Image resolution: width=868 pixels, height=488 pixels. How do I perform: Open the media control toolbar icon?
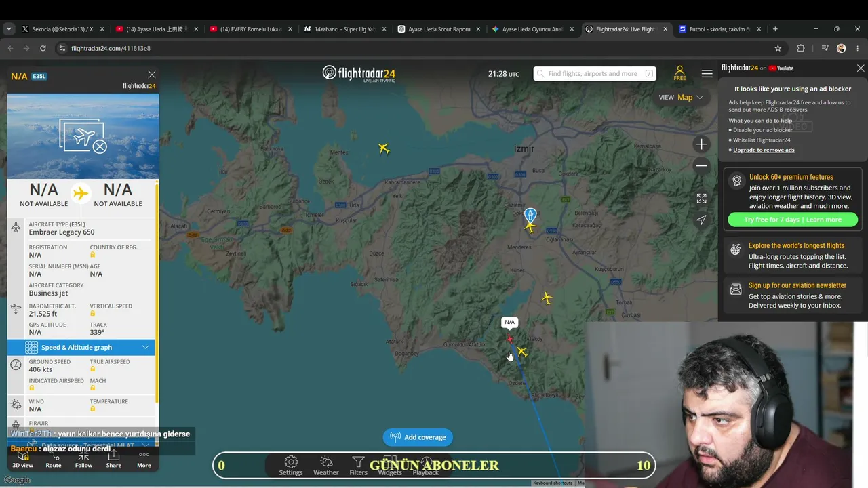tap(825, 49)
